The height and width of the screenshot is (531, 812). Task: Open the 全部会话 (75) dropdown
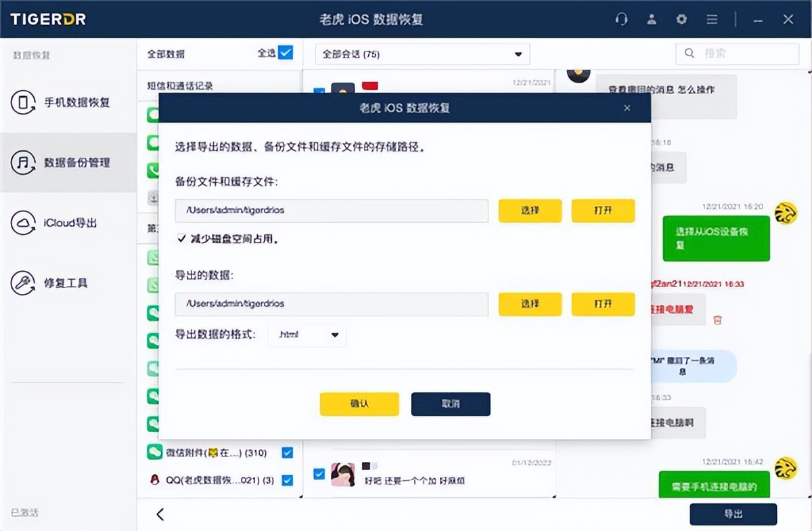tap(422, 54)
